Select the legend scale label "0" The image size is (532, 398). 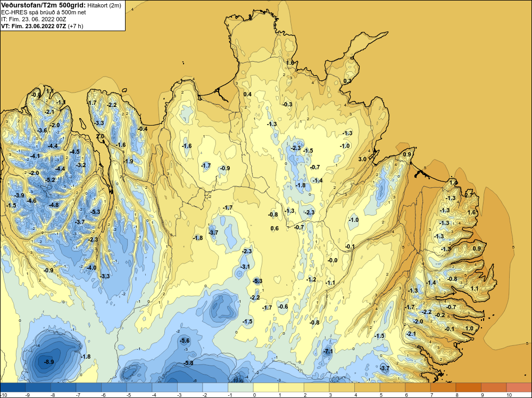[254, 395]
